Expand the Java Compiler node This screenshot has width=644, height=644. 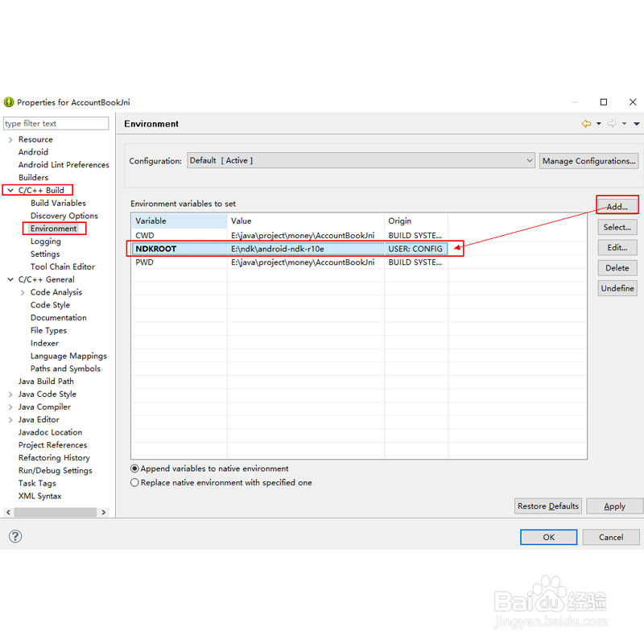point(10,407)
